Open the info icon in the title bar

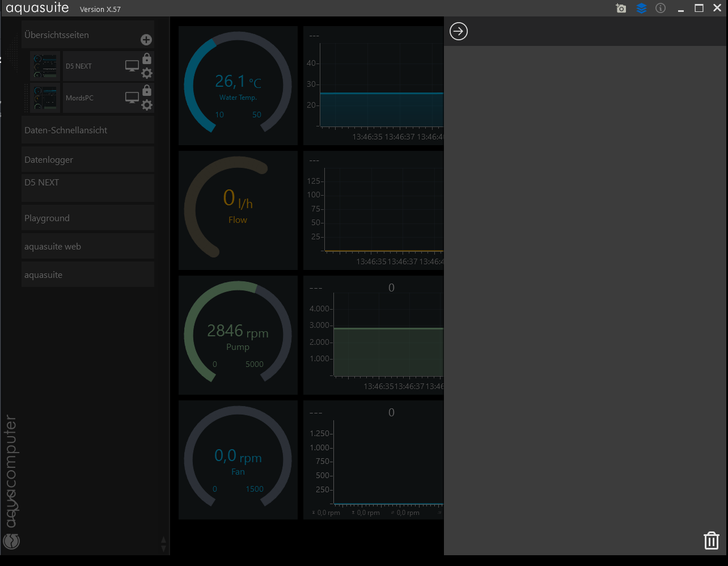click(x=661, y=9)
